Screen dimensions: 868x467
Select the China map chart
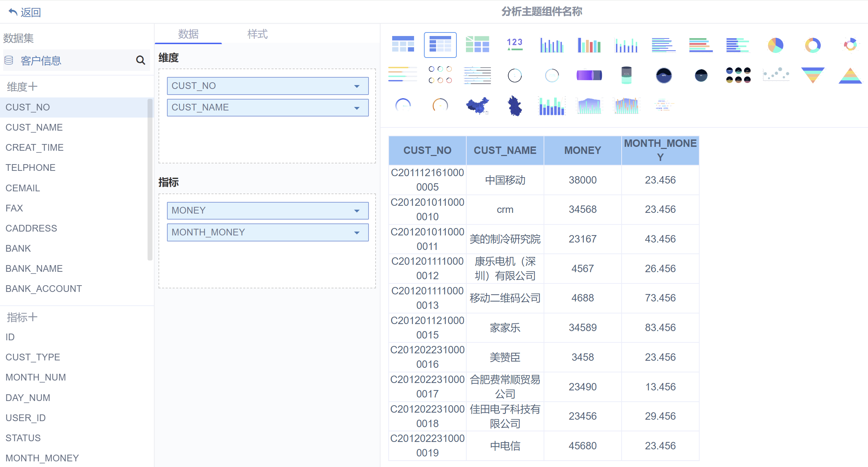coord(477,105)
